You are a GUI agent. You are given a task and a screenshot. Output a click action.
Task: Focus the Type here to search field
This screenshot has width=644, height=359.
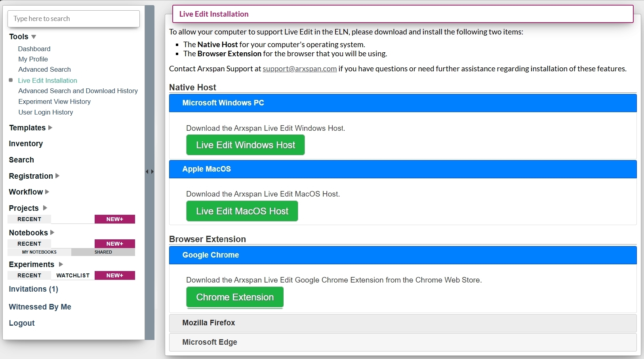point(74,19)
